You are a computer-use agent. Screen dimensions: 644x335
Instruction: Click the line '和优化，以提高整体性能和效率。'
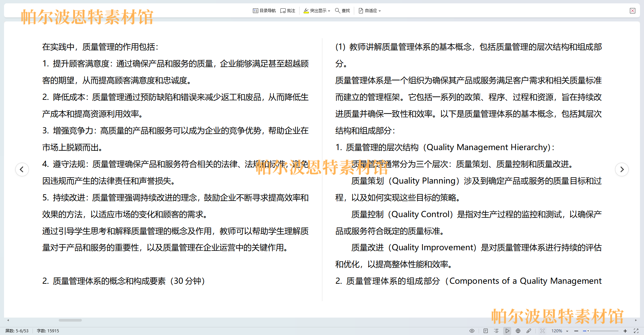pos(394,264)
